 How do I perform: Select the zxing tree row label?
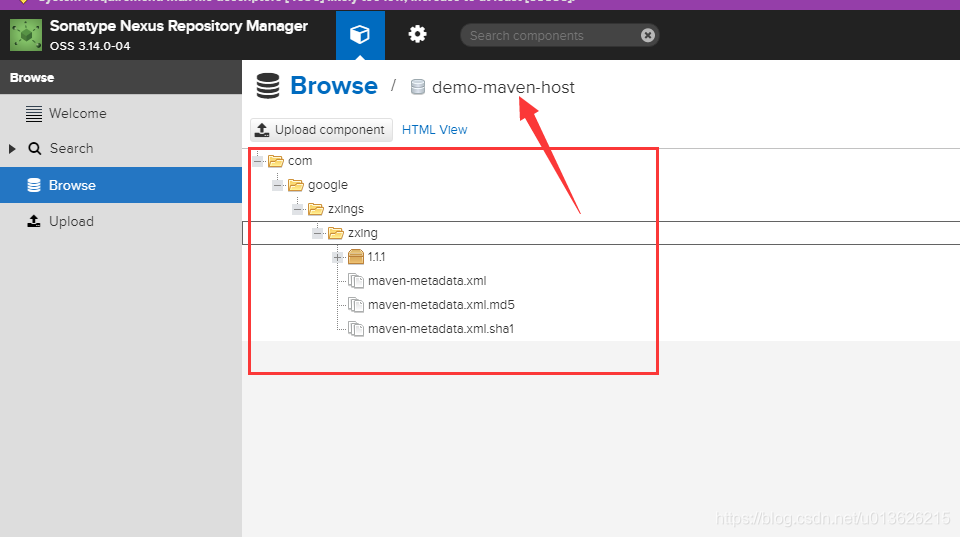pos(362,233)
